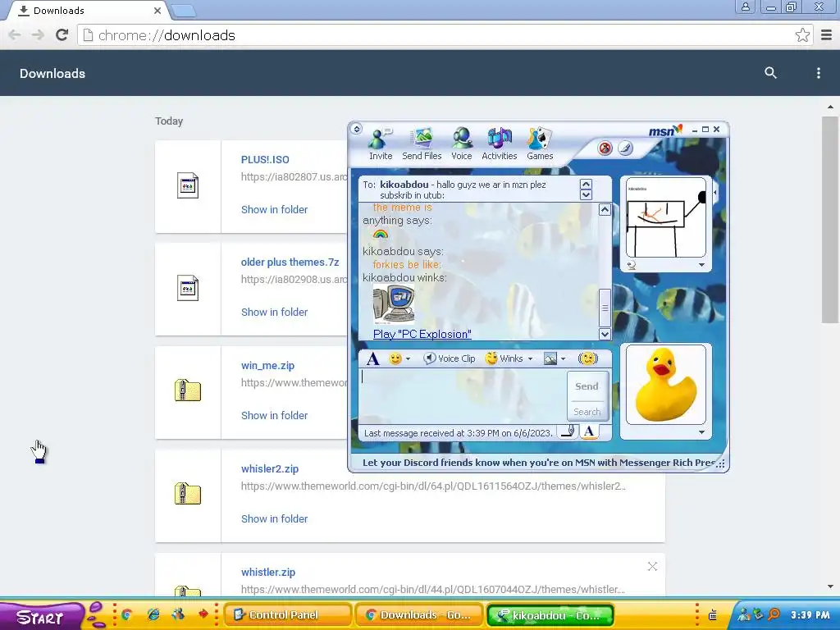Open the font letter A button above message box
The width and height of the screenshot is (840, 630).
pos(373,358)
